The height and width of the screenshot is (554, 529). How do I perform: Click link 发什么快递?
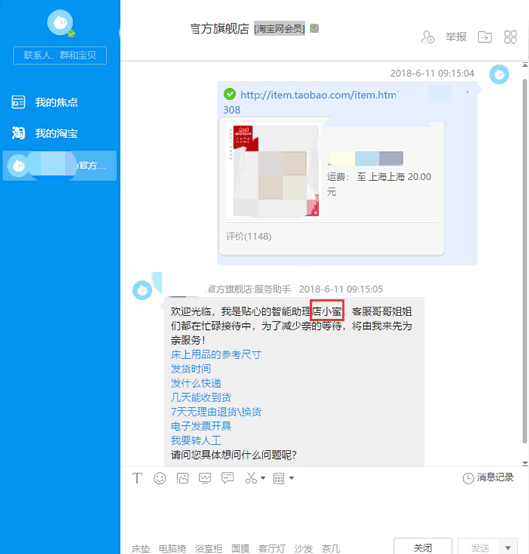tap(196, 383)
